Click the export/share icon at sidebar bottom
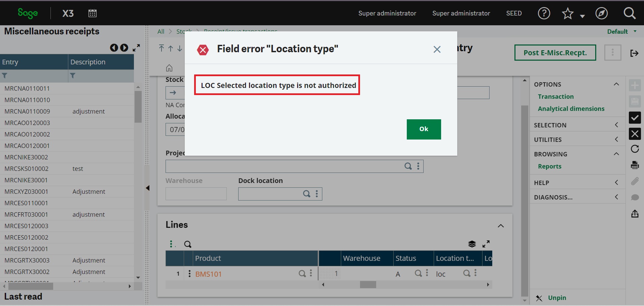 pyautogui.click(x=635, y=214)
